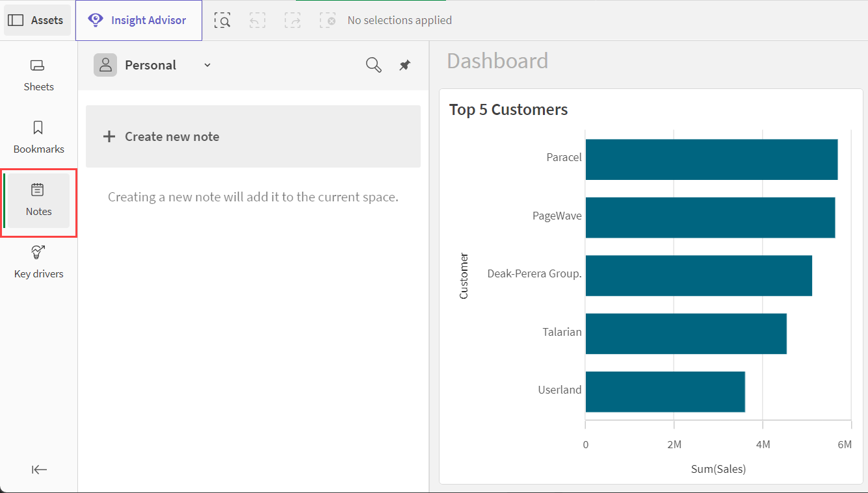
Task: Click the Dashboard sheet title
Action: pos(497,60)
